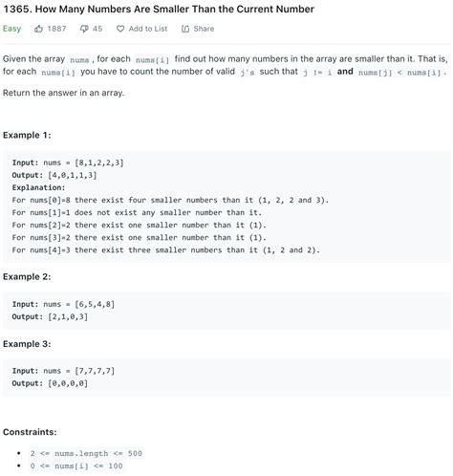Click the Example 2 heading

tap(27, 276)
